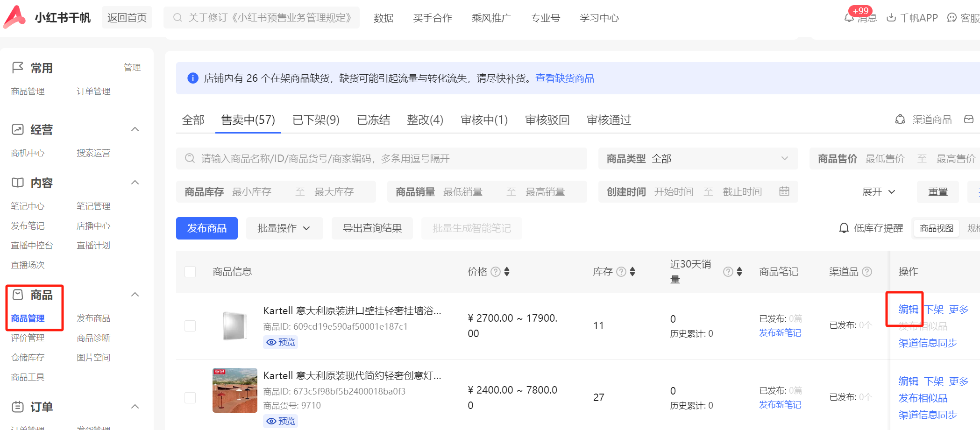Click the 导出查询结果 button
The image size is (980, 430).
(x=372, y=228)
